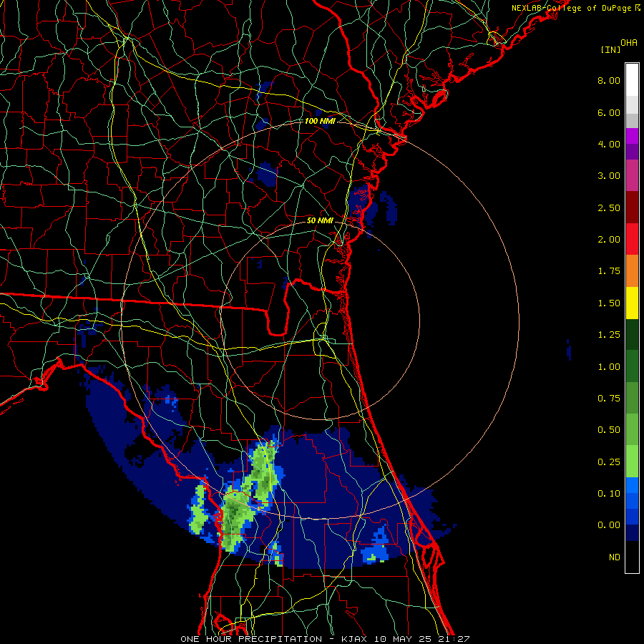Click the 100 NMI range ring label
This screenshot has height=644, width=644.
[x=320, y=121]
